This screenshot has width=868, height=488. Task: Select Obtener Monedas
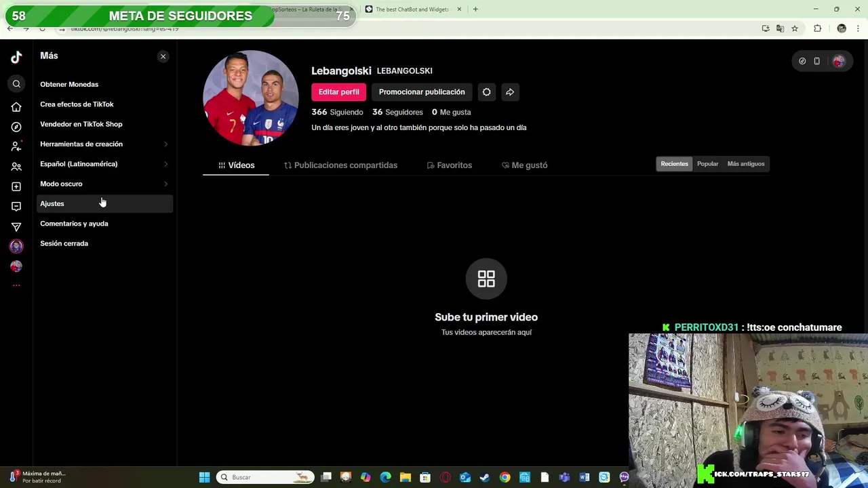pos(69,85)
